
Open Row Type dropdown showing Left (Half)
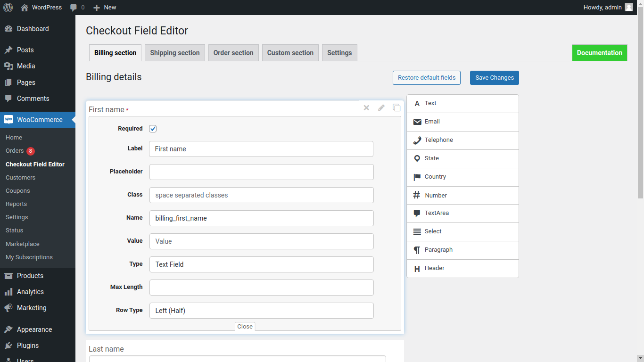click(262, 311)
